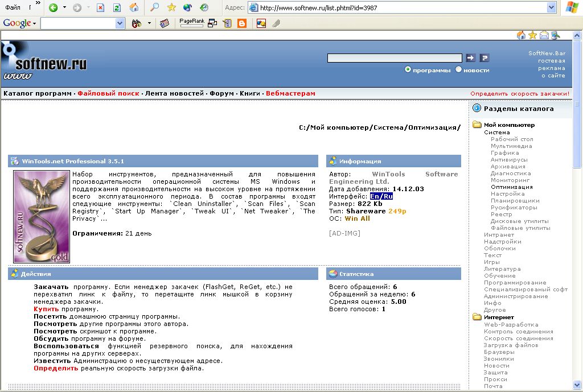Click the page scrollbar up arrow
Image resolution: width=583 pixels, height=392 pixels.
tap(577, 35)
